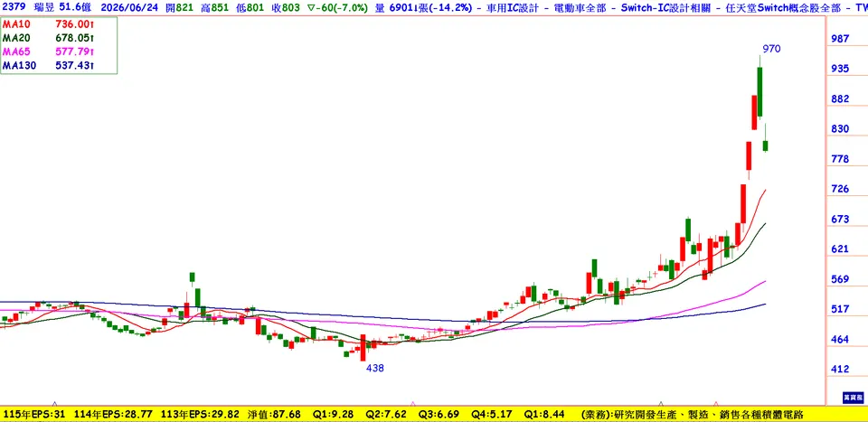
Task: Click the 987 price axis label
Action: [x=840, y=39]
